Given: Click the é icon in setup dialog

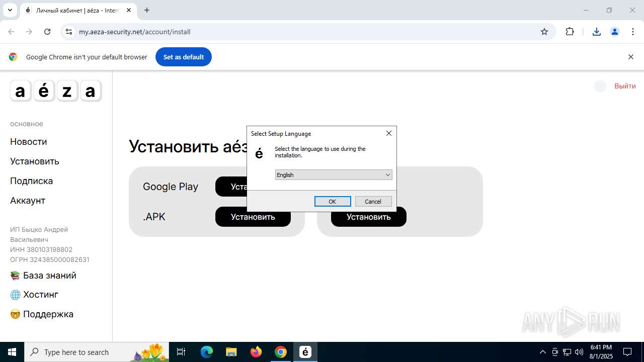Looking at the screenshot, I should click(x=259, y=153).
